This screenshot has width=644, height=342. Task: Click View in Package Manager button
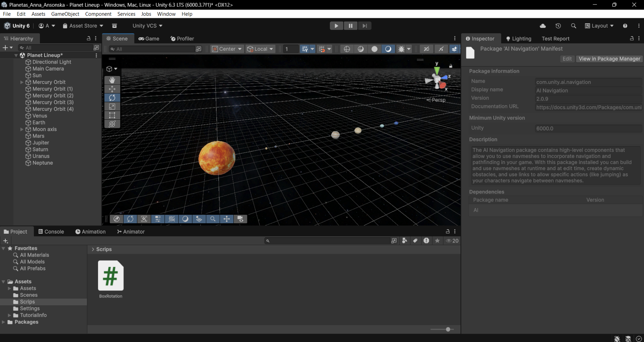pyautogui.click(x=609, y=59)
